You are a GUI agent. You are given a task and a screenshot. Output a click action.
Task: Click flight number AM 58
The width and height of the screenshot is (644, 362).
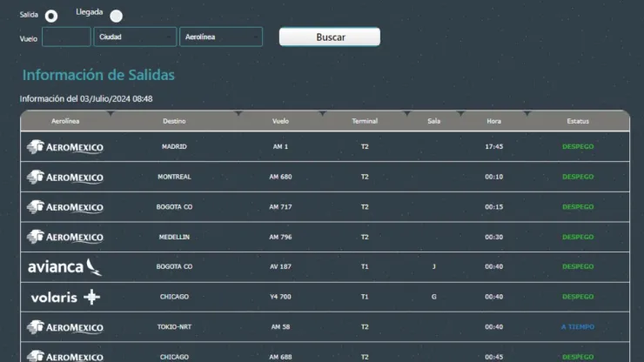(x=280, y=327)
